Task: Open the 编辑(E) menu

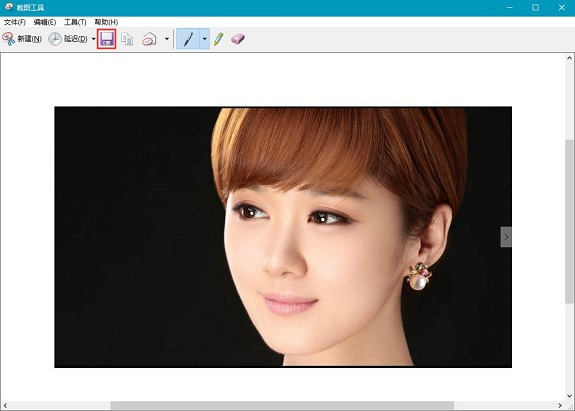Action: (x=45, y=22)
